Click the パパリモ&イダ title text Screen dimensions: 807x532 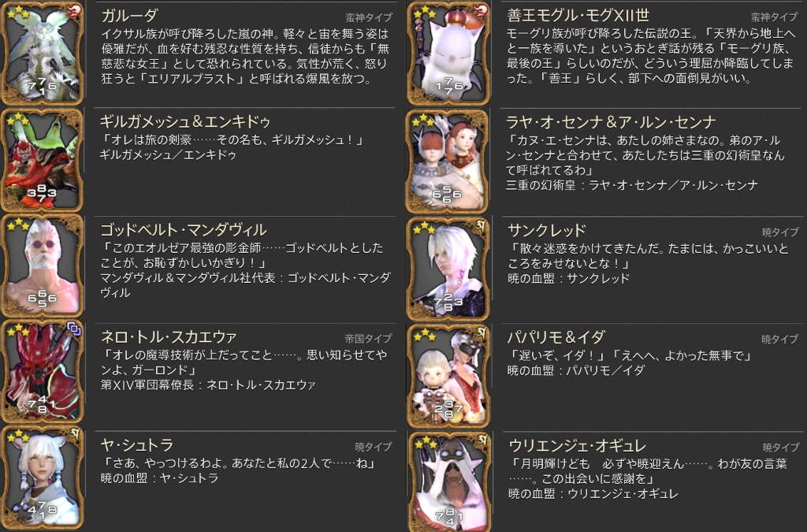556,337
